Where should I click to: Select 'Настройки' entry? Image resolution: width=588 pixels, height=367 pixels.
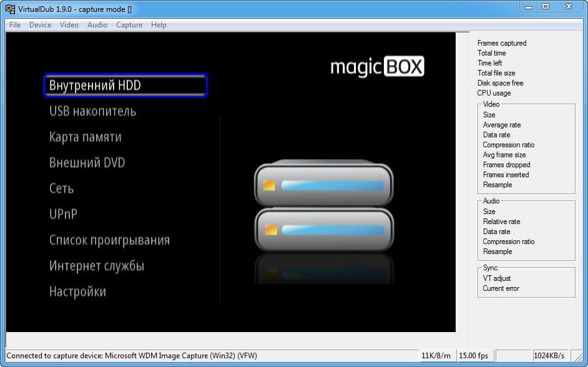tap(77, 291)
